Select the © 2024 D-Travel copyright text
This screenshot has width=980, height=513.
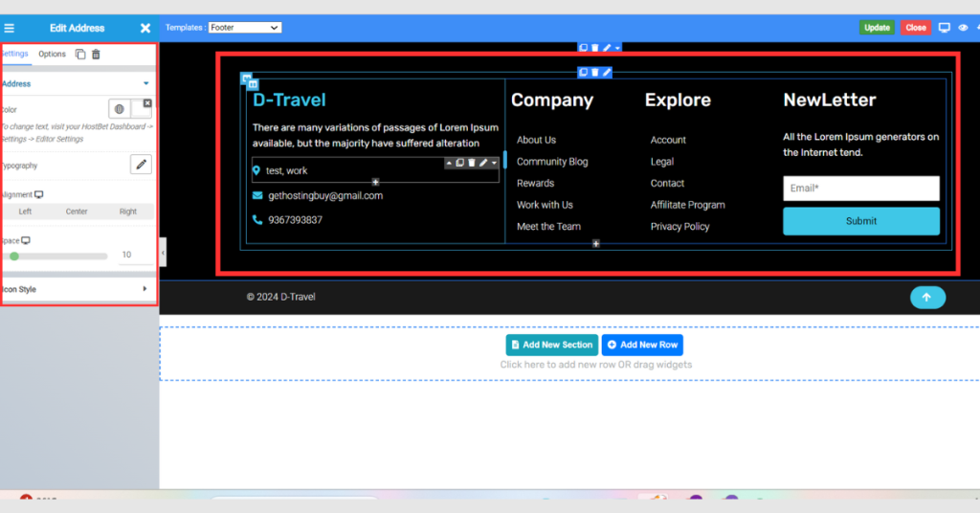[280, 297]
